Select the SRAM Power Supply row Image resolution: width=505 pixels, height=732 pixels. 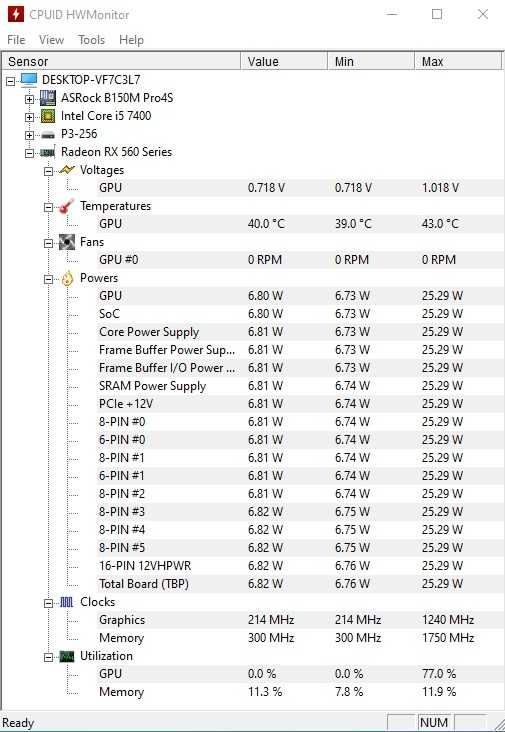299,386
